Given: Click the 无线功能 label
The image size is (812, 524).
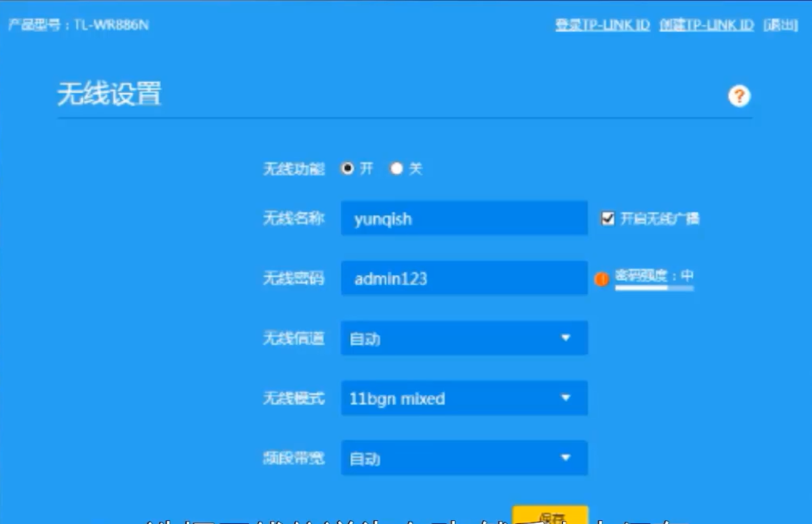Looking at the screenshot, I should click(x=294, y=169).
